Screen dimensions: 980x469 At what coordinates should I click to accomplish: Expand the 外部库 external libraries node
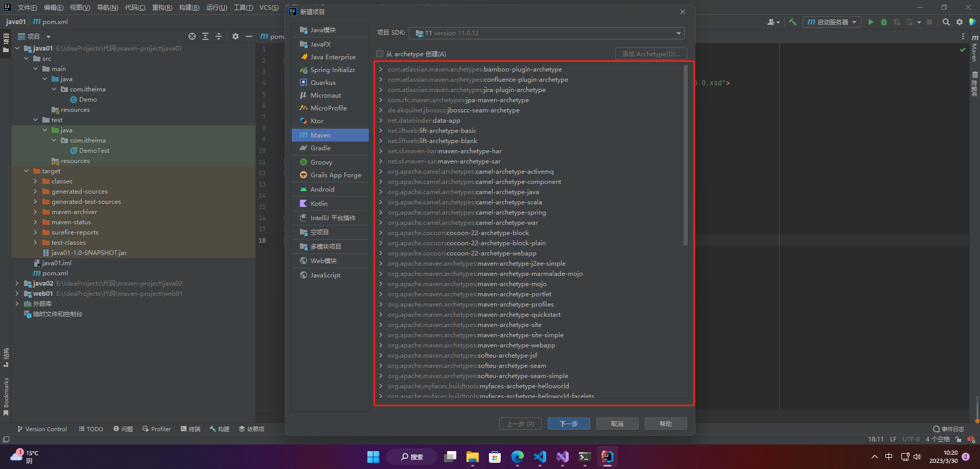click(x=17, y=304)
